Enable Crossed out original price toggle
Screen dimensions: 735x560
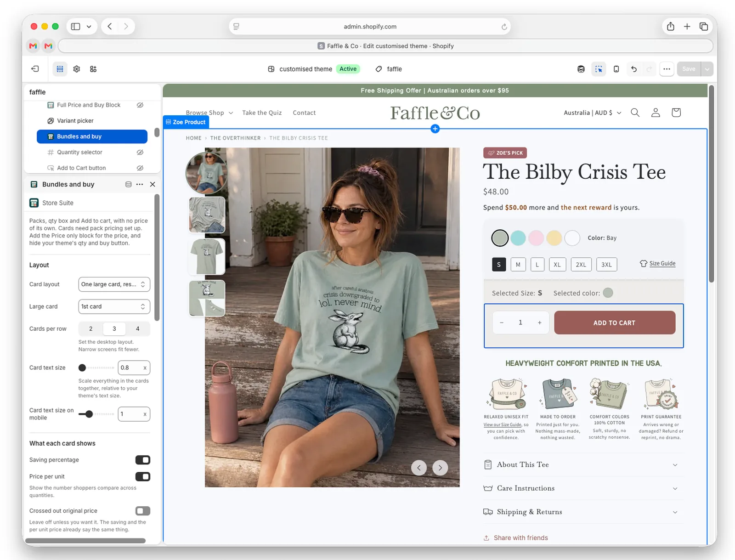[143, 511]
